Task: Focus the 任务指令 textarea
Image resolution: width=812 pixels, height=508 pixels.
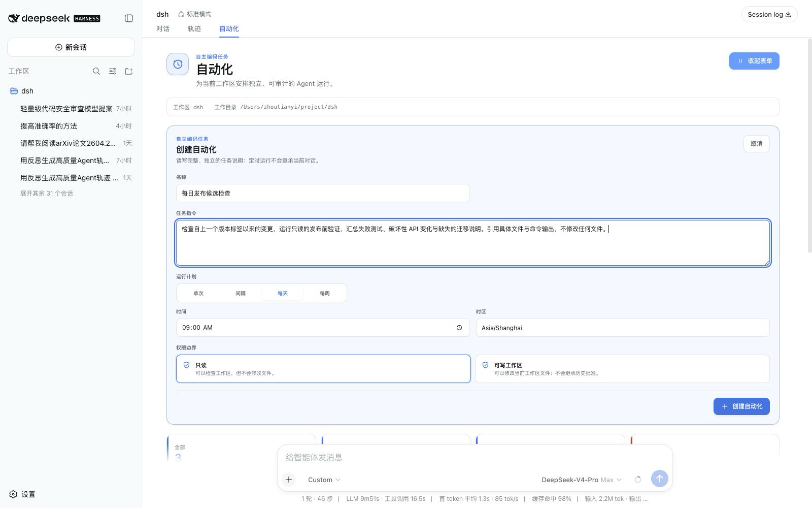Action: tap(473, 243)
